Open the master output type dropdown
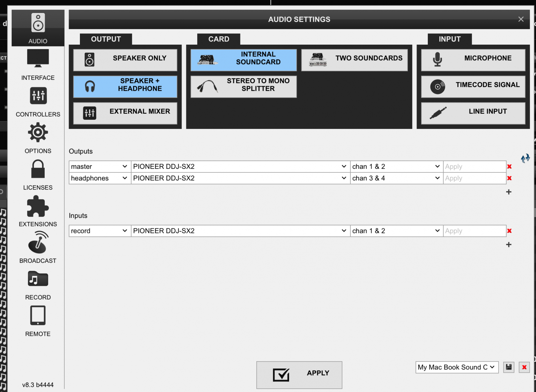The height and width of the screenshot is (392, 536). (100, 167)
